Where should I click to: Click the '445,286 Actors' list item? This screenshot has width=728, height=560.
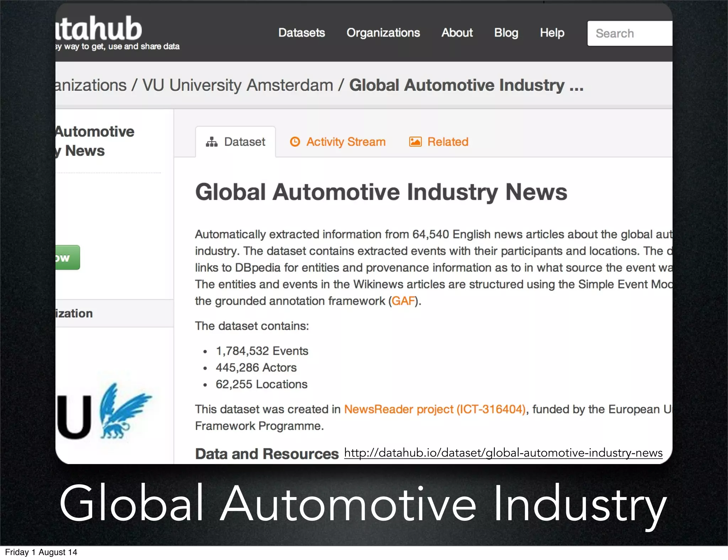click(256, 368)
